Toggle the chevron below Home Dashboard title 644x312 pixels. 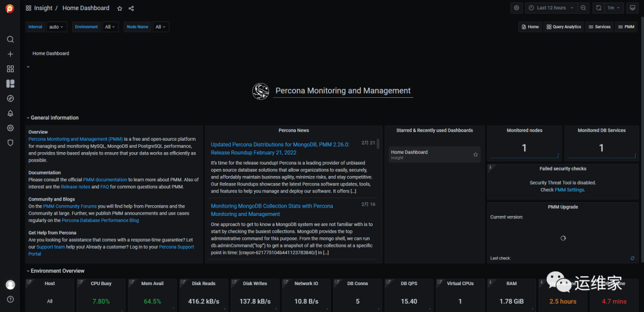28,67
